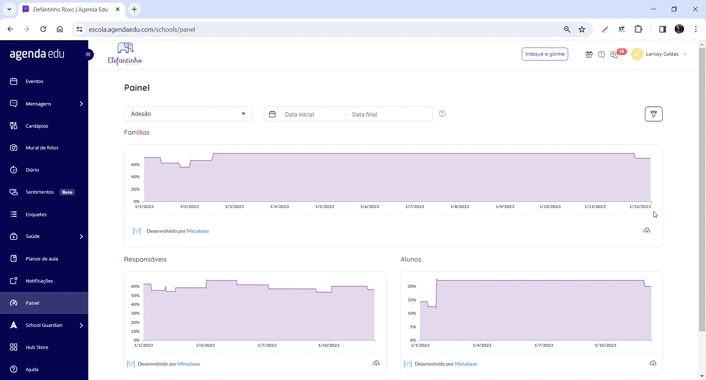This screenshot has height=380, width=706.
Task: Click the Hub Store grid icon
Action: (x=14, y=347)
